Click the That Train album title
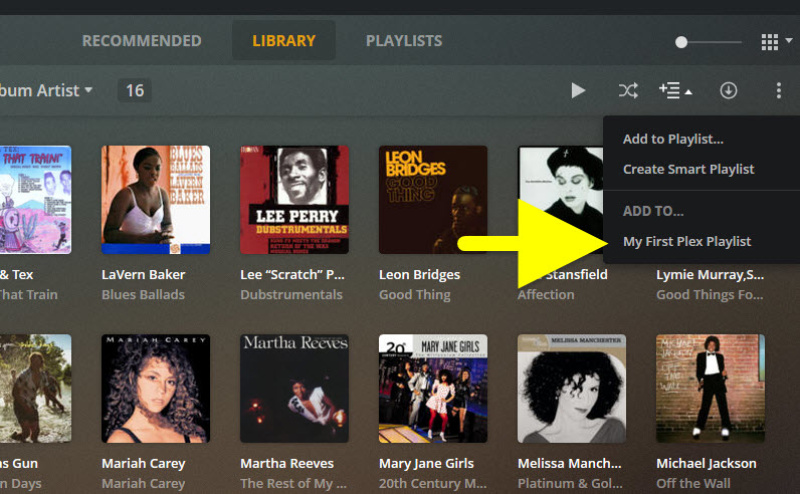800x494 pixels. [29, 294]
